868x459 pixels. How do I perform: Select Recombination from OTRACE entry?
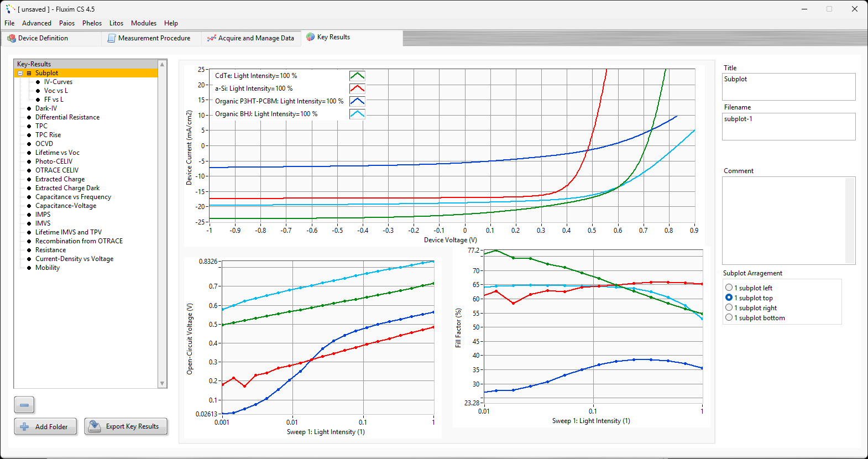(79, 241)
